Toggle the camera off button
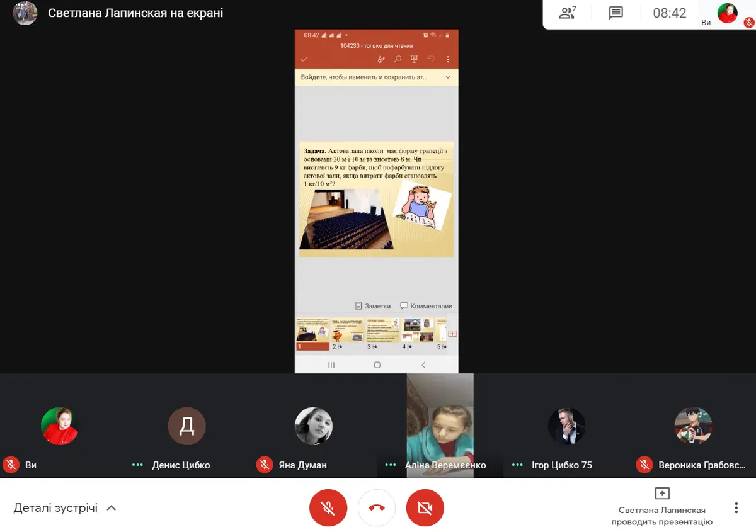This screenshot has width=756, height=532. click(425, 507)
